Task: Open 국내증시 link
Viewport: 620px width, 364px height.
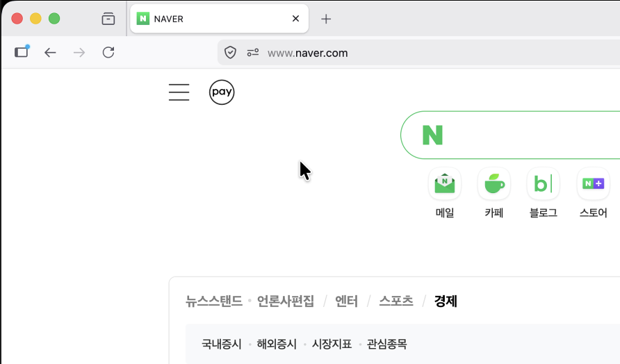Action: tap(222, 344)
